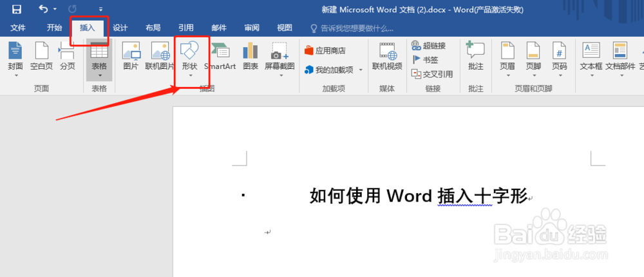Insert 联机图片 online pictures
This screenshot has width=644, height=277.
pyautogui.click(x=160, y=56)
